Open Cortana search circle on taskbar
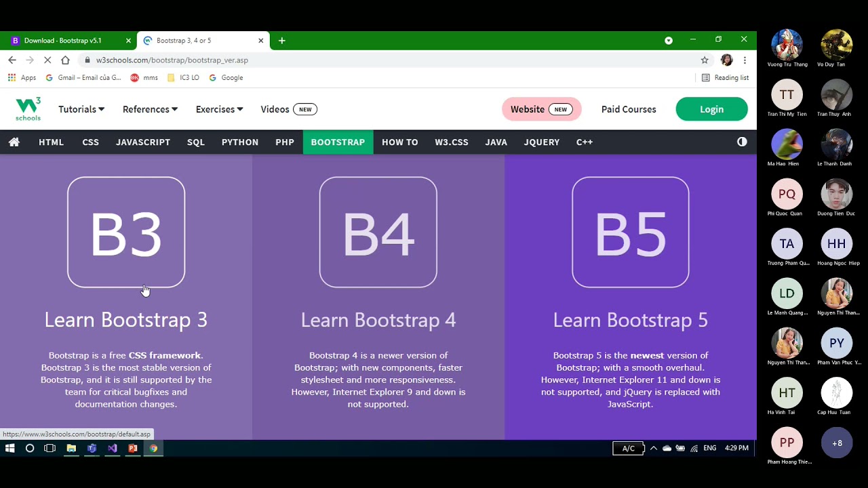This screenshot has width=868, height=488. point(30,448)
